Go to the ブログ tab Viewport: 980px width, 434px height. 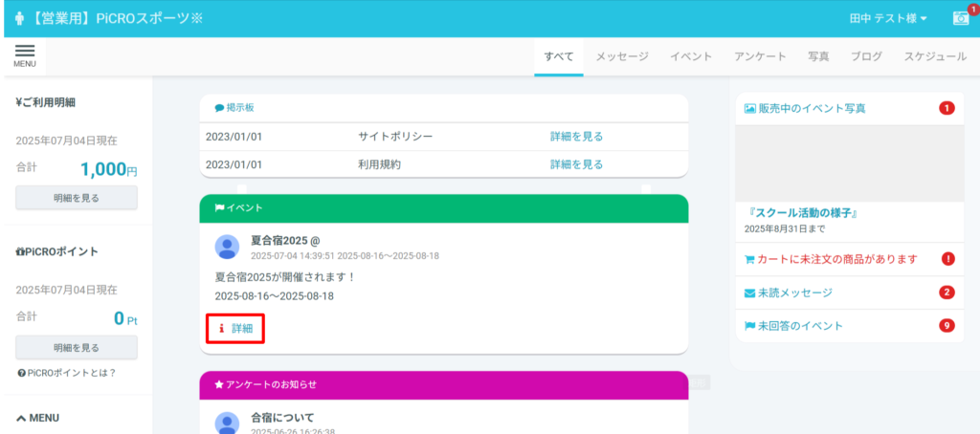click(x=867, y=56)
